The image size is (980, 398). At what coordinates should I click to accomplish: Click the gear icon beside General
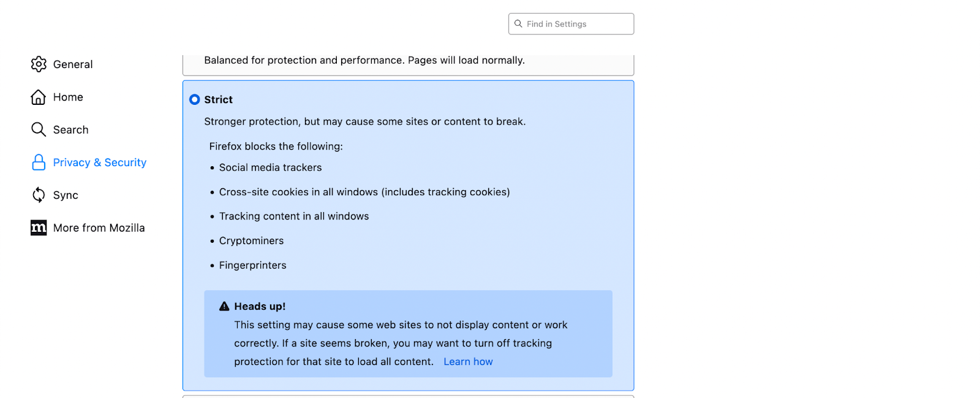pyautogui.click(x=39, y=64)
